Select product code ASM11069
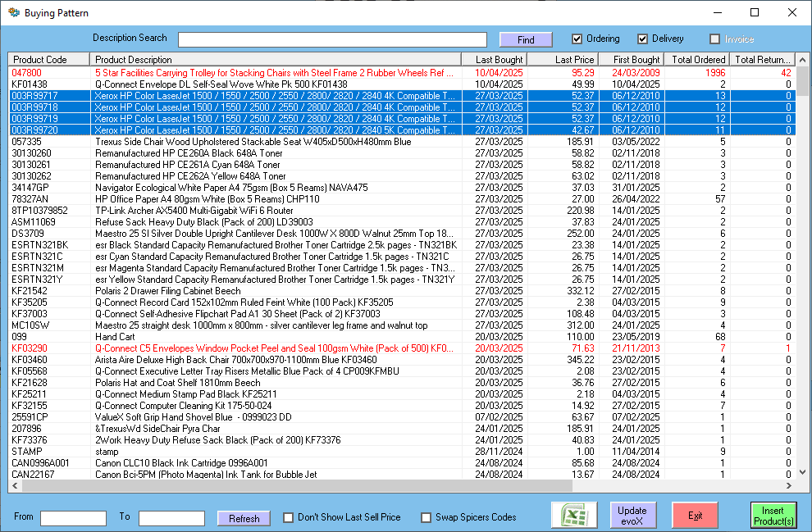 [x=402, y=222]
